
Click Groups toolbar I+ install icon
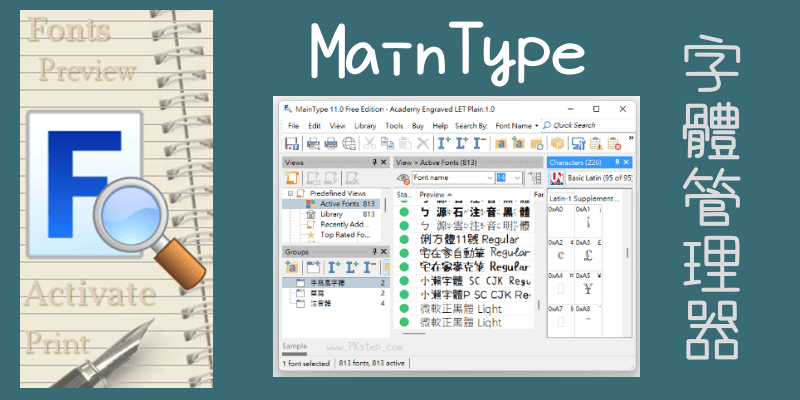click(x=334, y=266)
